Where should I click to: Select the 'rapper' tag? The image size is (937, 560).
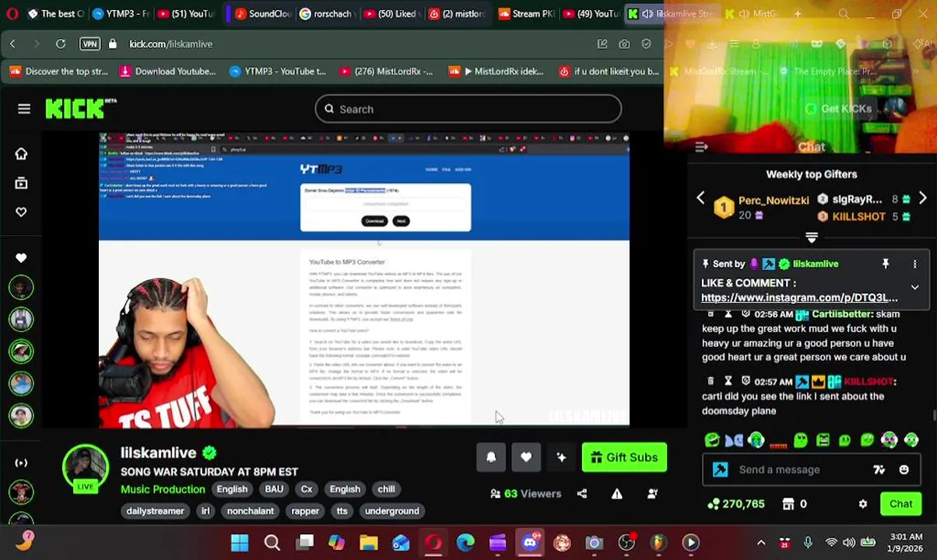pyautogui.click(x=305, y=511)
